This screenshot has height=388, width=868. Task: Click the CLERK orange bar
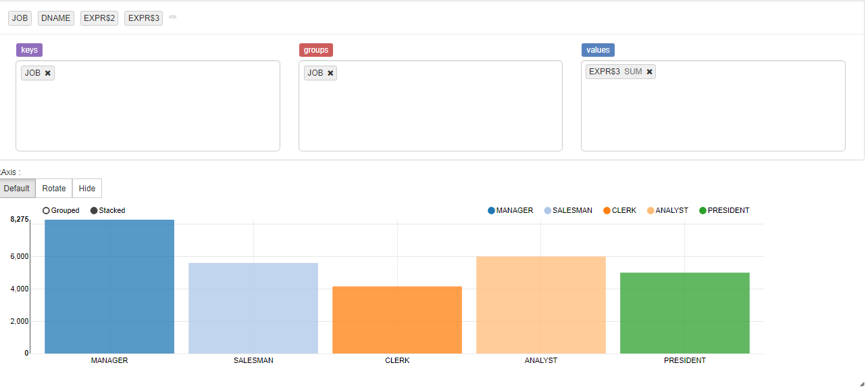click(397, 320)
